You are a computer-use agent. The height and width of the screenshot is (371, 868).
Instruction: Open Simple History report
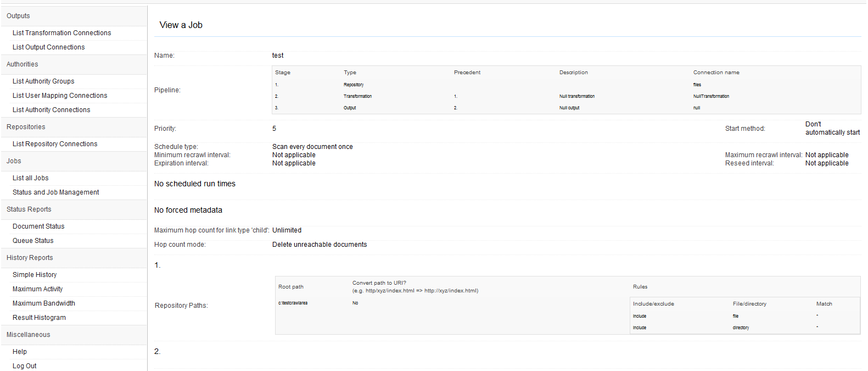(35, 275)
